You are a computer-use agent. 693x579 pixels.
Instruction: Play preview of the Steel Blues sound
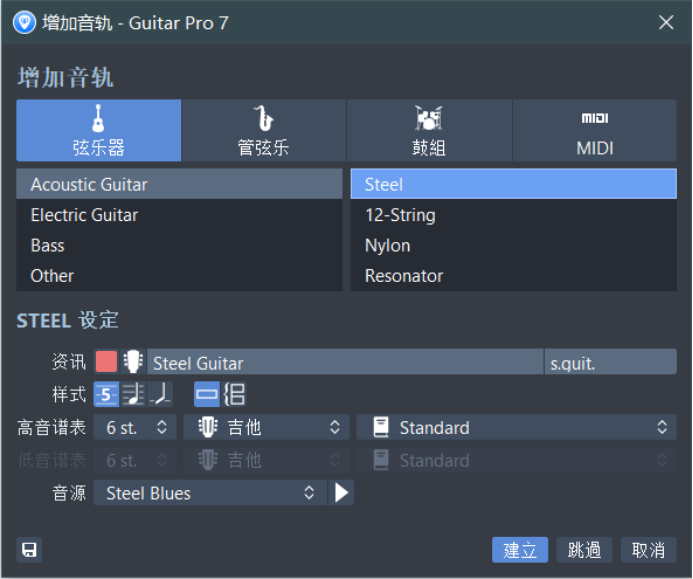342,493
